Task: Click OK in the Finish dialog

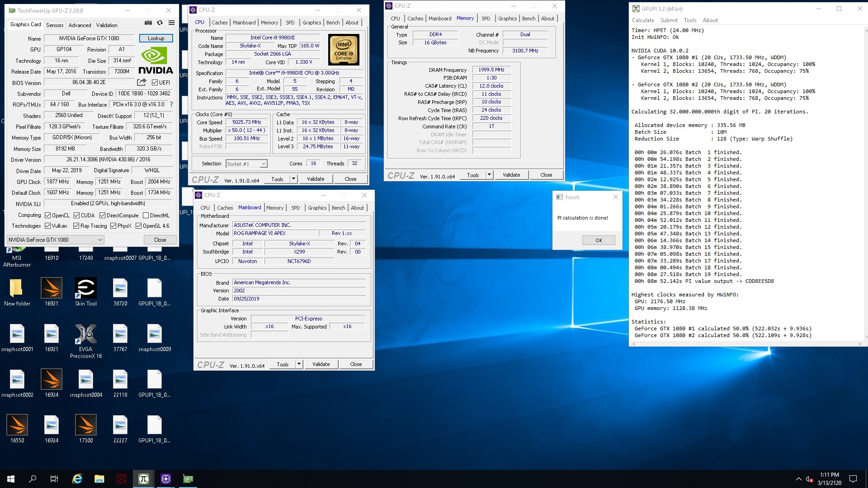Action: 599,240
